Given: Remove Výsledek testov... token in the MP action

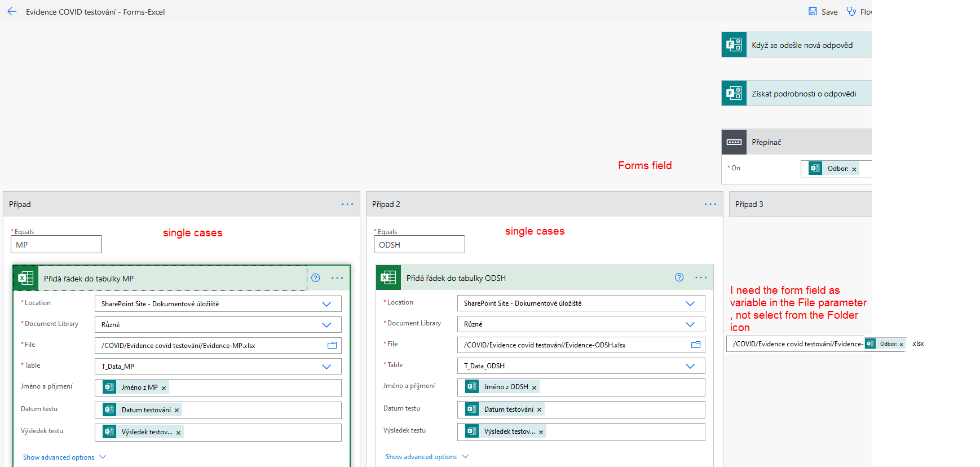Looking at the screenshot, I should (179, 433).
